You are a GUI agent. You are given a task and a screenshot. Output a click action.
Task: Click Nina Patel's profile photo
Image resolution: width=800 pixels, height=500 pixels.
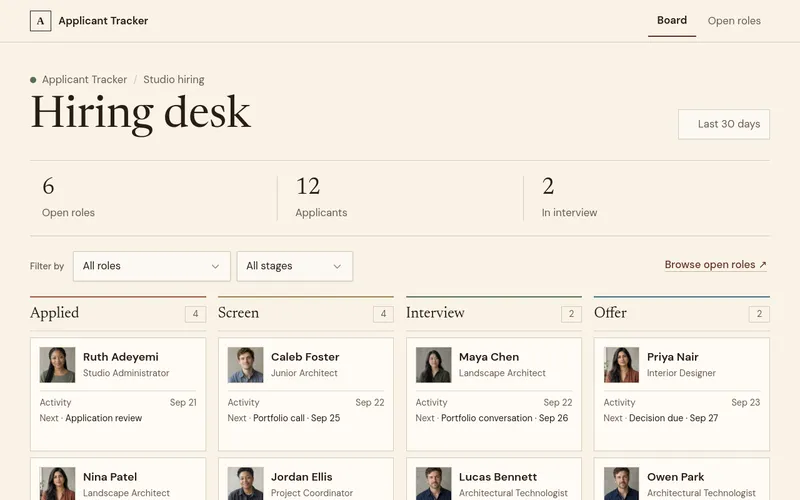point(57,483)
